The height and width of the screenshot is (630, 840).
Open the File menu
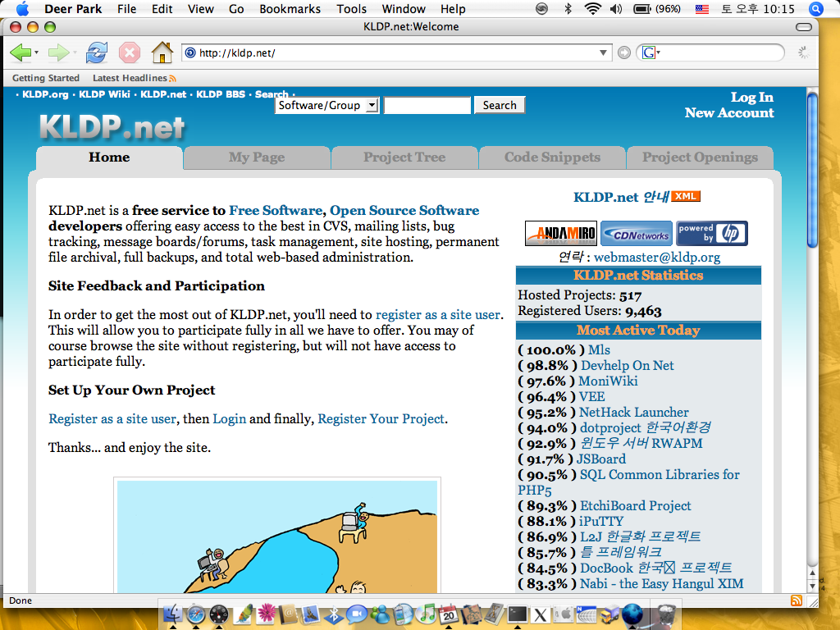click(x=127, y=8)
